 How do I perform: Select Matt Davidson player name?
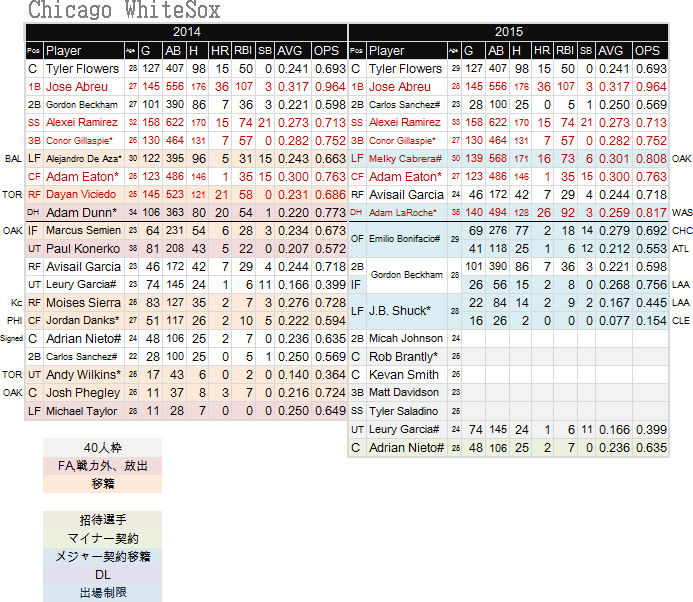coord(404,392)
